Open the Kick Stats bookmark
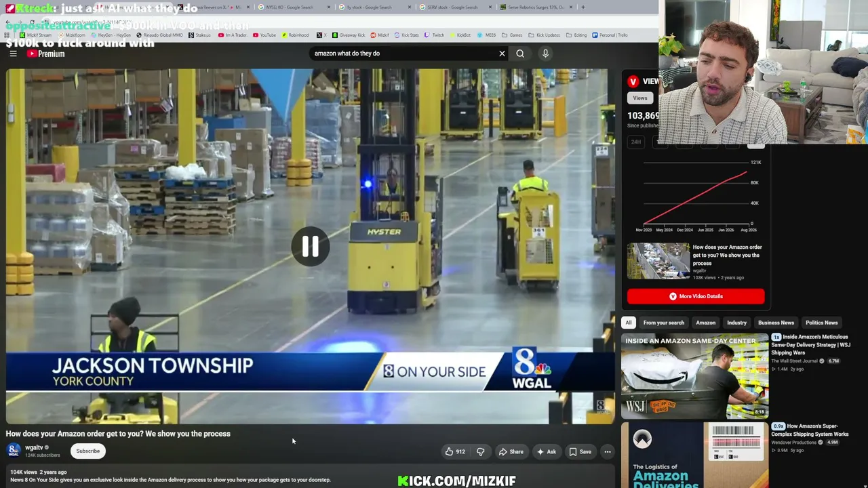This screenshot has width=868, height=488. tap(406, 35)
